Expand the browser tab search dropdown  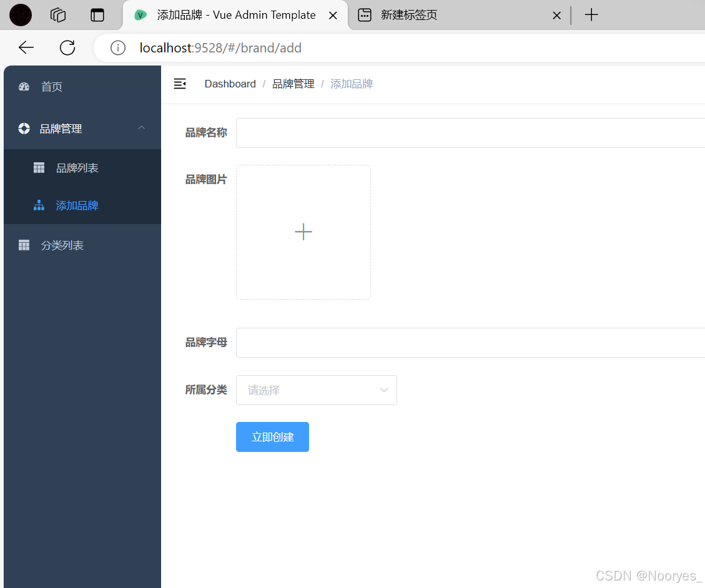coord(97,14)
